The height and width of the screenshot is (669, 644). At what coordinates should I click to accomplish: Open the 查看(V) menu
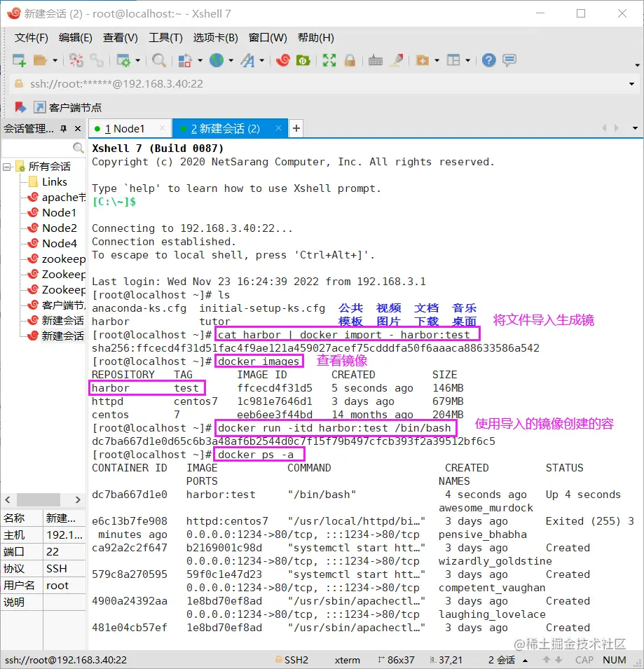(x=121, y=38)
